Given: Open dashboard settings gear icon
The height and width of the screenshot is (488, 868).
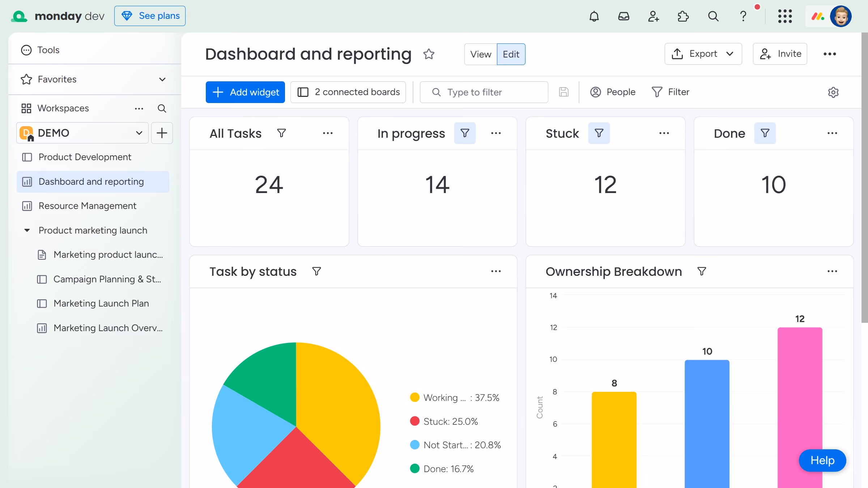Looking at the screenshot, I should 833,92.
